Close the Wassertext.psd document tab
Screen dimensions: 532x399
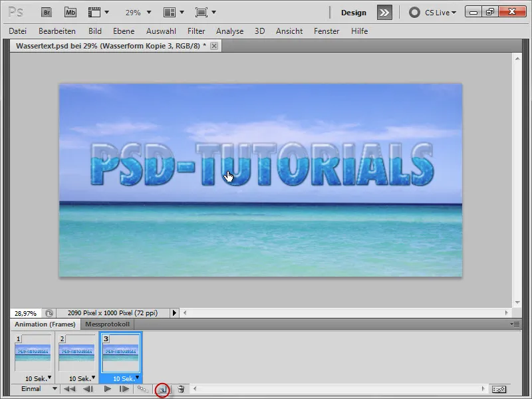tap(214, 46)
